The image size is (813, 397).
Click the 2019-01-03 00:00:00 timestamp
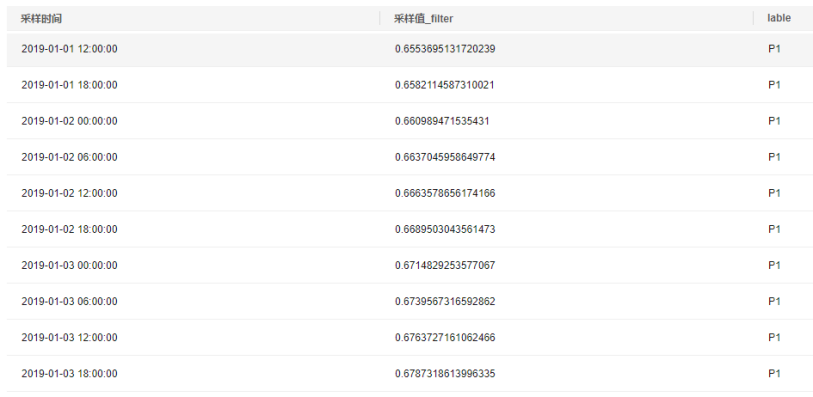tap(69, 265)
